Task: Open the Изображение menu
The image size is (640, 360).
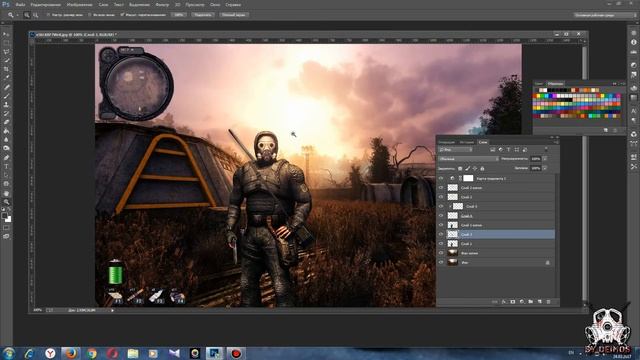Action: coord(79,5)
